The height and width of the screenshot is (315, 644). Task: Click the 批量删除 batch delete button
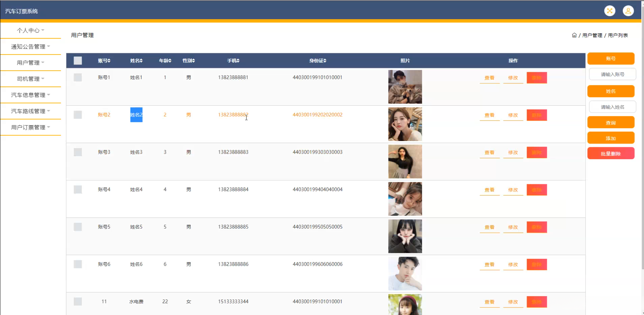click(x=611, y=153)
